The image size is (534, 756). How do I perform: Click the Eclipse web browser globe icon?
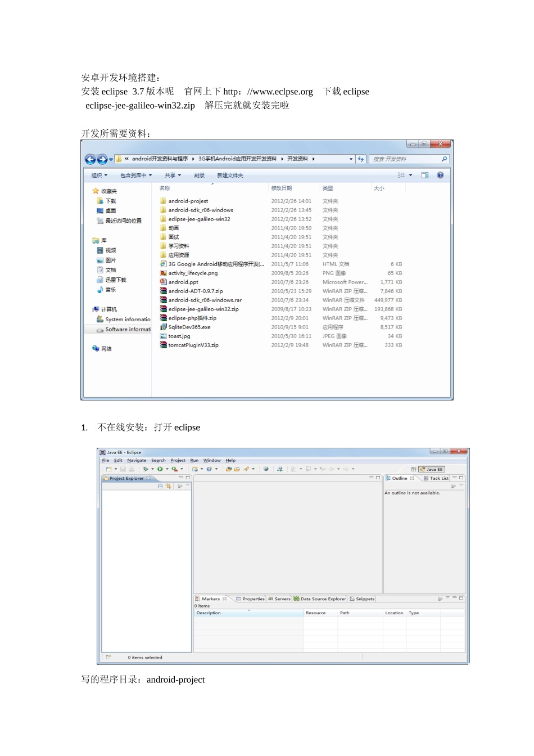tap(266, 469)
